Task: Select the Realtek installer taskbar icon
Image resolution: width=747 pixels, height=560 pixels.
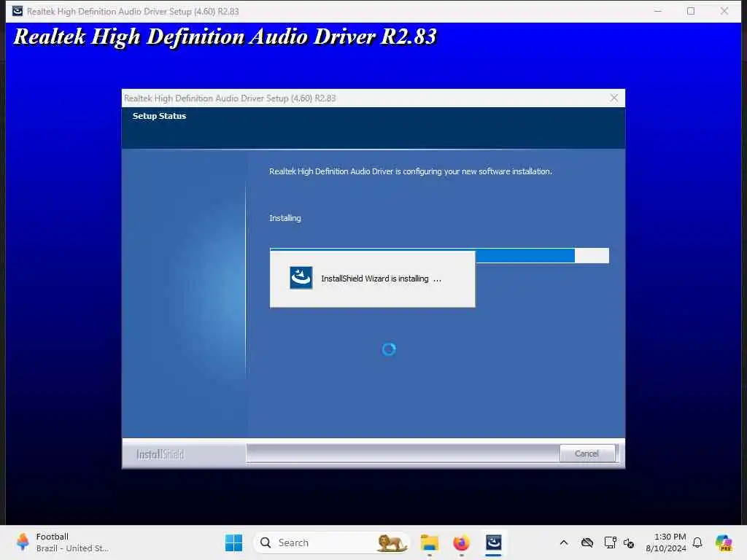Action: (494, 542)
